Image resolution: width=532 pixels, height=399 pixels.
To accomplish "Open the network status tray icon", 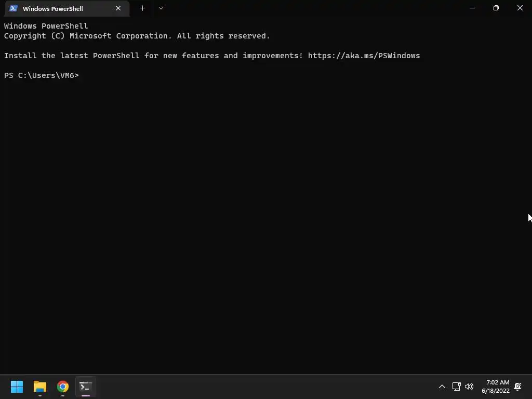I will [x=456, y=387].
